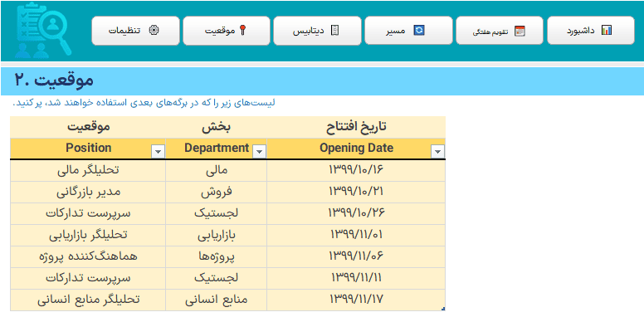Click the weekly calendar icon
644x322 pixels.
[520, 31]
